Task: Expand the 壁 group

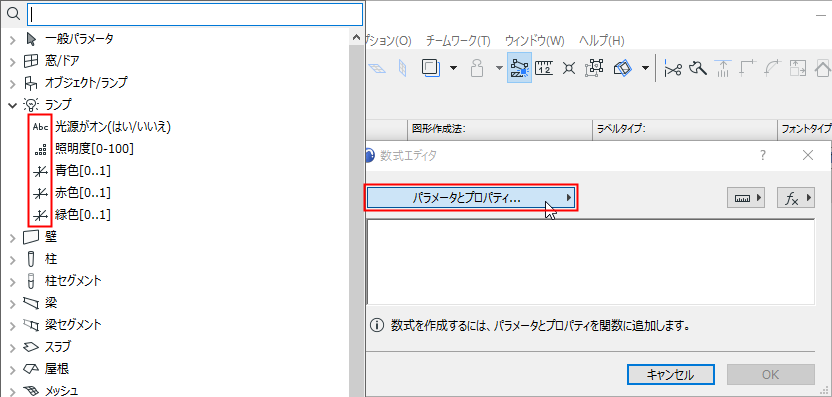Action: [13, 237]
